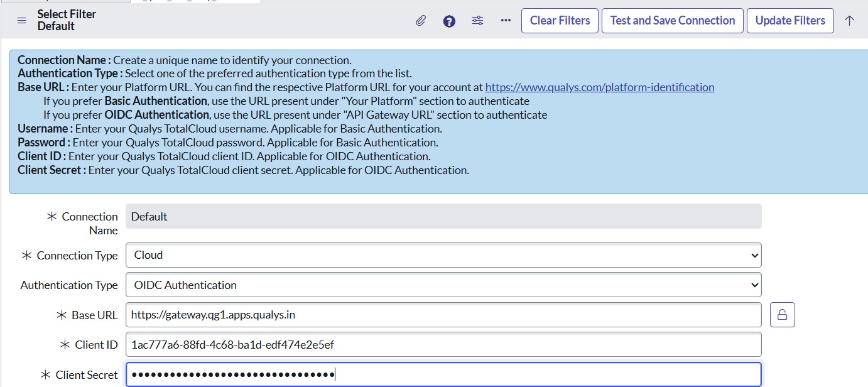Click the Authentication Type field label
Viewport: 868px width, 387px height.
tap(69, 285)
